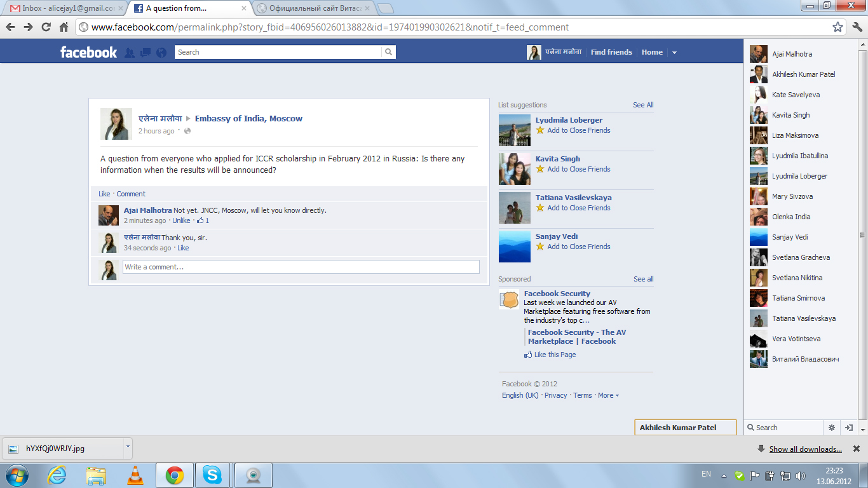
Task: Like the Facebook Security page
Action: [554, 355]
